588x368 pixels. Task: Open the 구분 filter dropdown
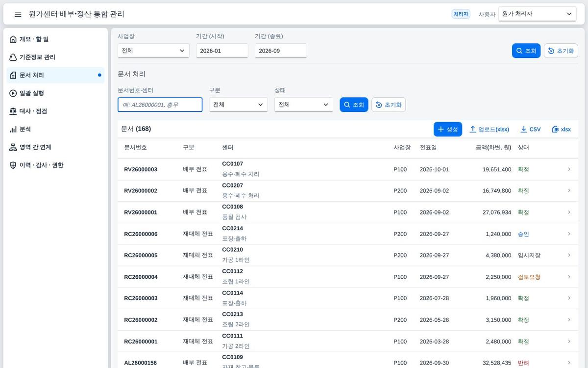pos(238,105)
